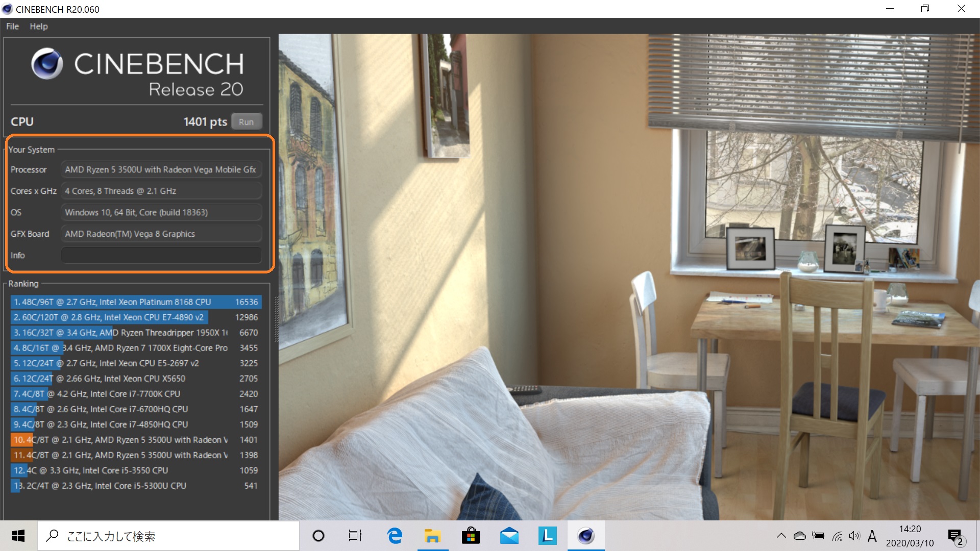
Task: Select ranking row 11 Ryzen 5 3500U scoring 1398
Action: coord(136,455)
